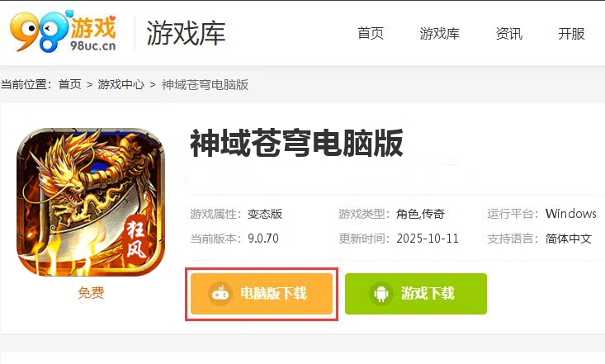This screenshot has width=605, height=364.
Task: Go to the 开服 navigation item
Action: click(x=571, y=34)
